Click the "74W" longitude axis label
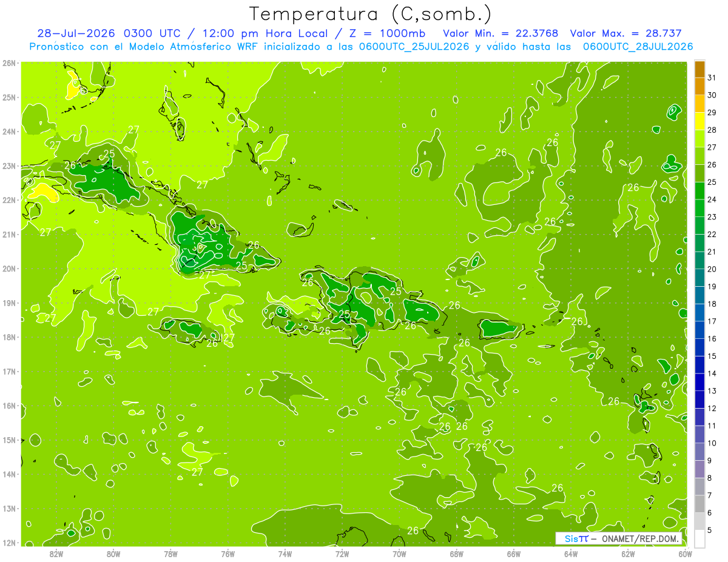 coord(285,554)
